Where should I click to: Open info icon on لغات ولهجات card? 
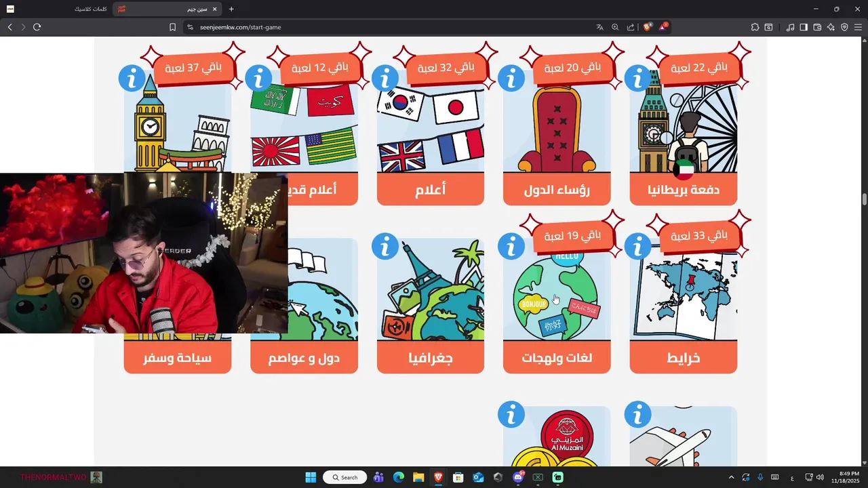tap(511, 247)
